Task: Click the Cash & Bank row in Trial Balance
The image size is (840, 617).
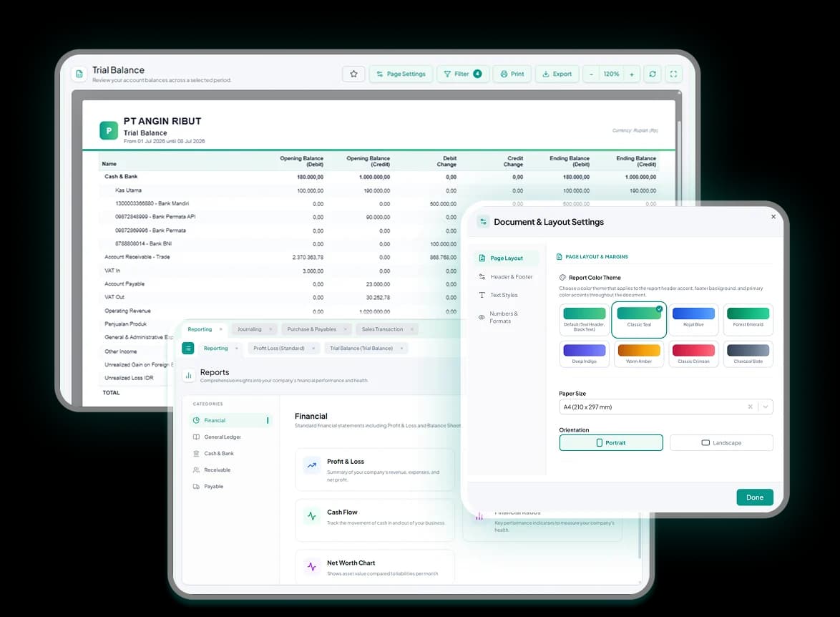Action: [379, 177]
